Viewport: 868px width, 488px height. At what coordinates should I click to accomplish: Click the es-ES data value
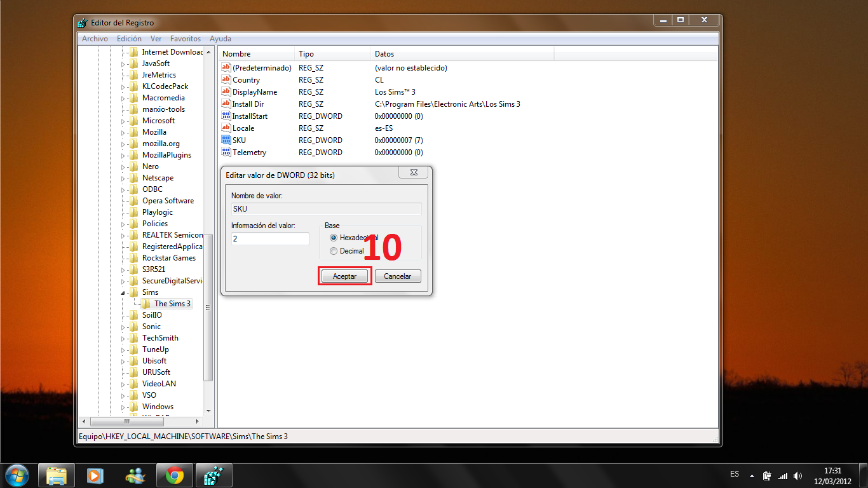(x=384, y=128)
